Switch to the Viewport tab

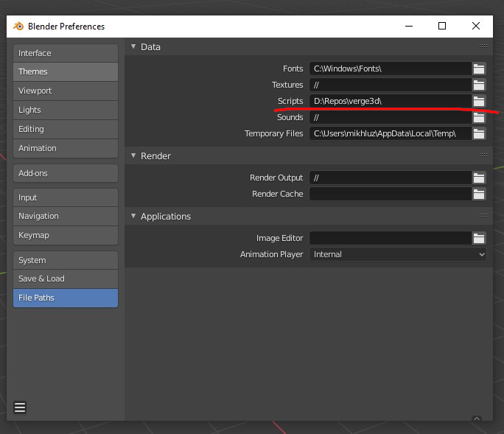[x=66, y=91]
